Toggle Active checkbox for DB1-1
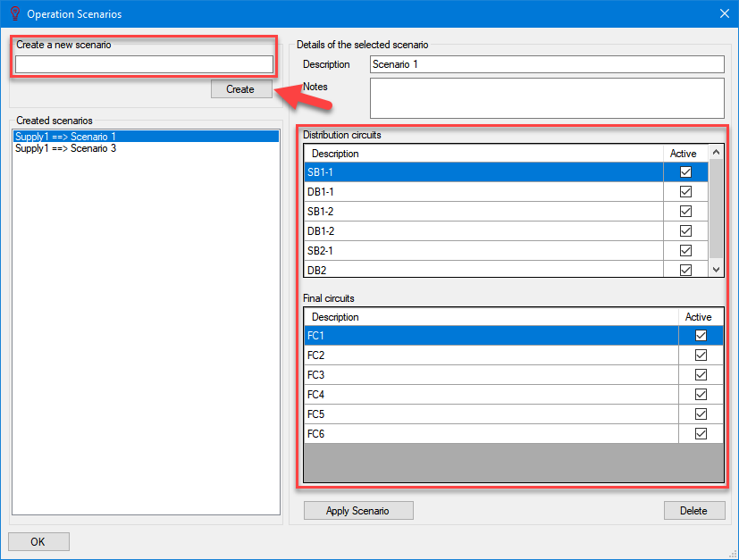The width and height of the screenshot is (739, 560). point(685,192)
